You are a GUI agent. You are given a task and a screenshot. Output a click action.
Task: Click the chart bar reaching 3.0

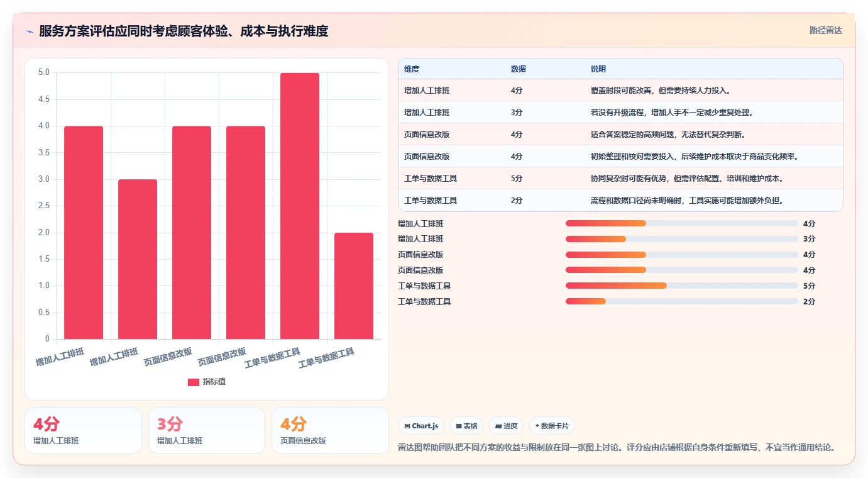[x=138, y=259]
